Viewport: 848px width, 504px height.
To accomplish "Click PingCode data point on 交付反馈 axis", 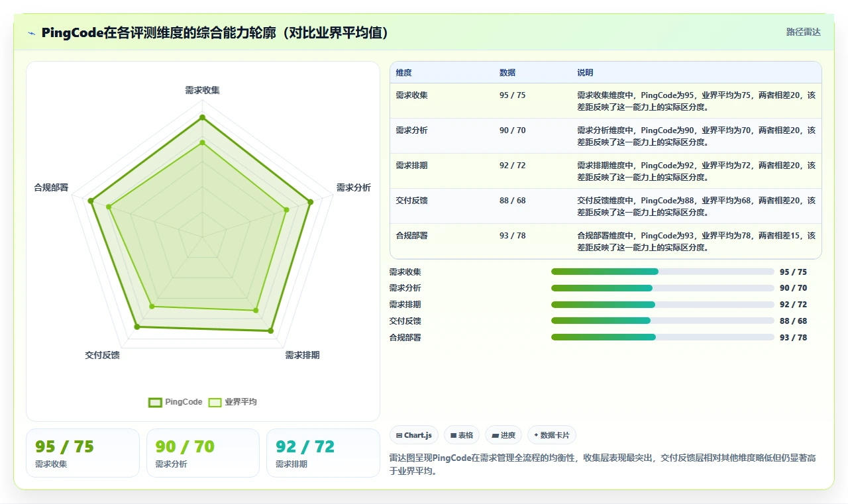I will tap(137, 327).
